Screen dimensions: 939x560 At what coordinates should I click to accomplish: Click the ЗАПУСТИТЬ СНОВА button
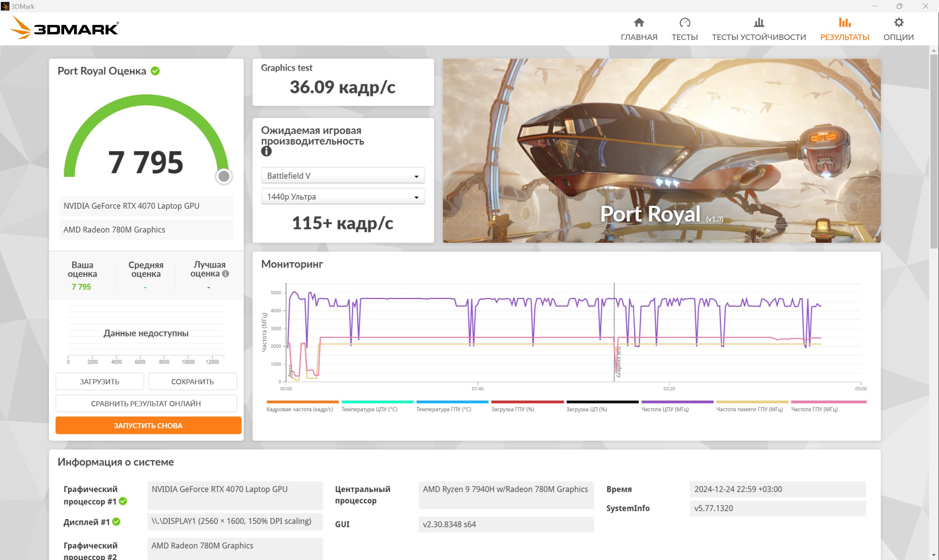[x=149, y=425]
